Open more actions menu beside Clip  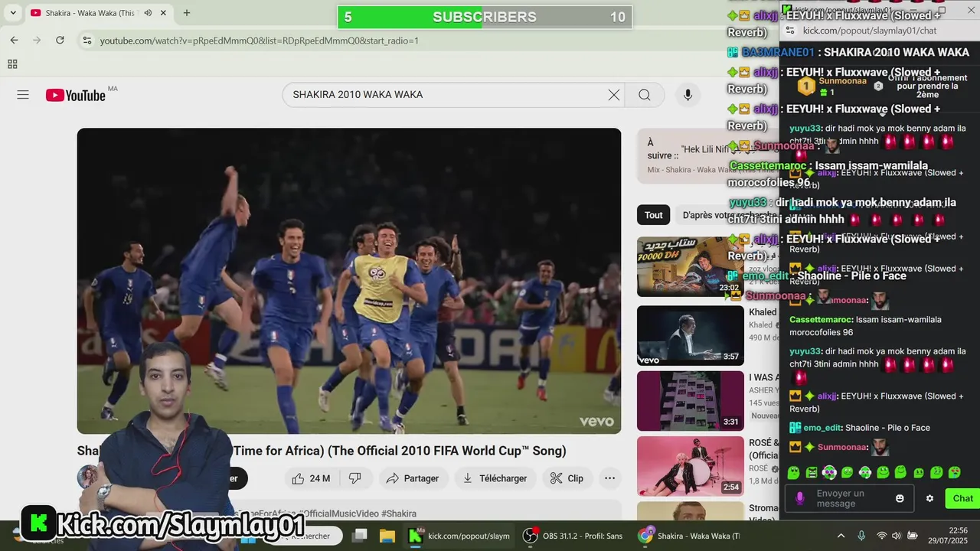click(609, 478)
